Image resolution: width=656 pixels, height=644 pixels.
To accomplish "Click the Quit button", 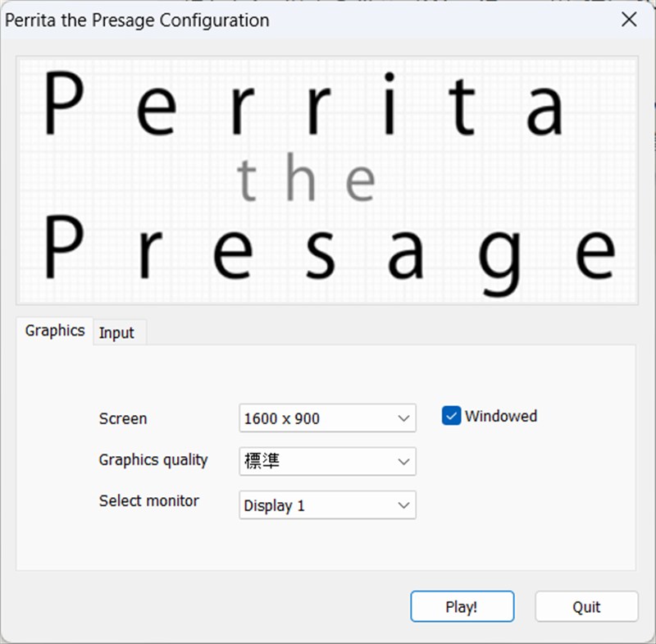I will (x=586, y=607).
